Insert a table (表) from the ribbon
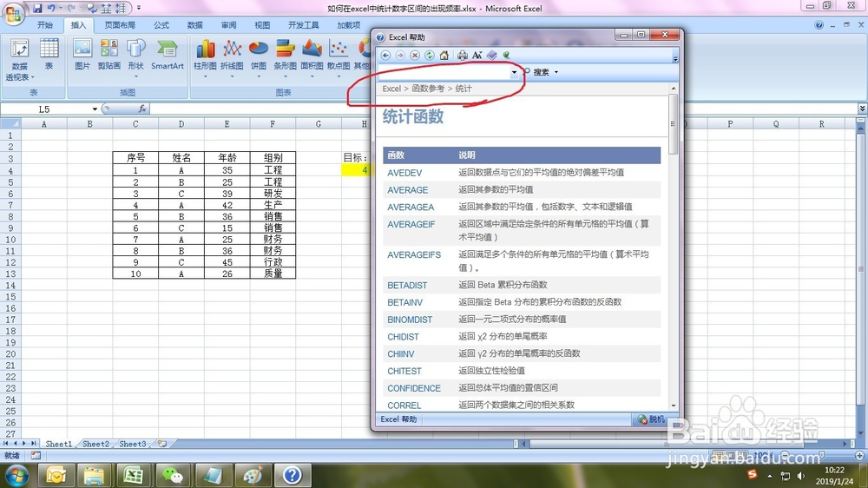This screenshot has height=488, width=868. pos(49,55)
